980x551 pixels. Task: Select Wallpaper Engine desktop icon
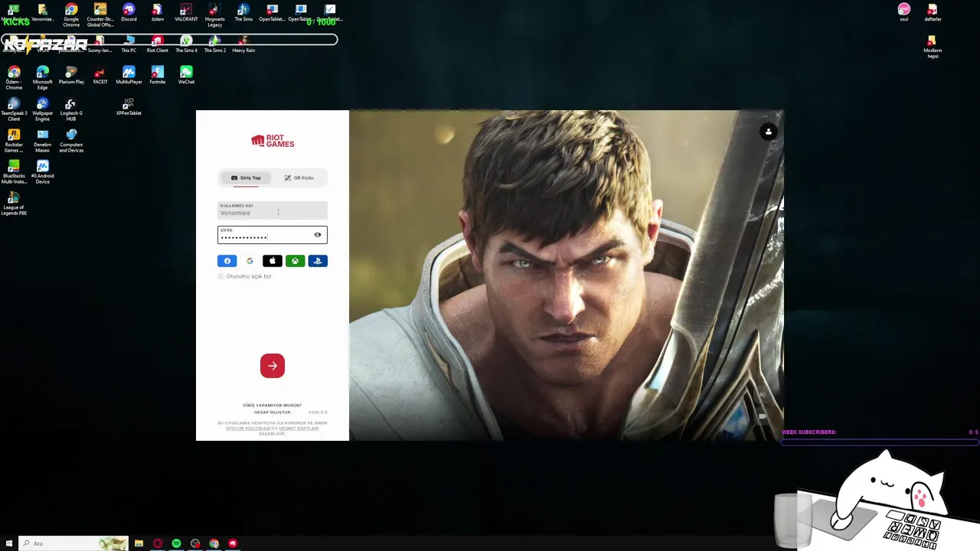[x=43, y=109]
